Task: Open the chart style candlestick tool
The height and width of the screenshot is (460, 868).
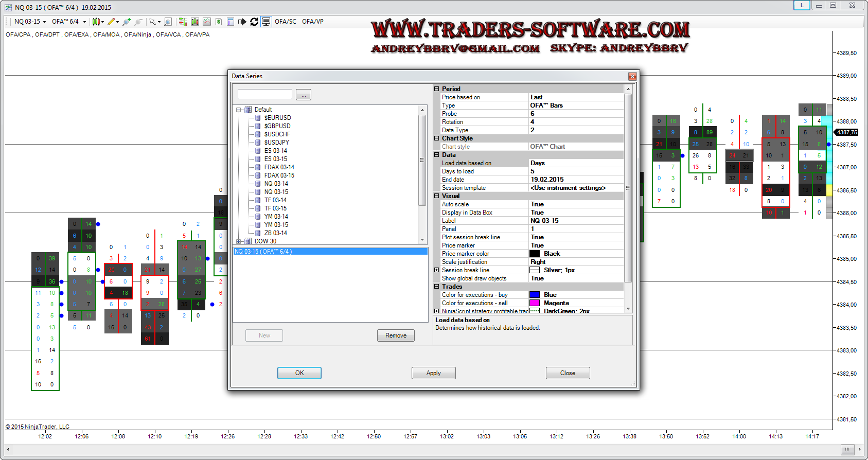Action: tap(96, 22)
